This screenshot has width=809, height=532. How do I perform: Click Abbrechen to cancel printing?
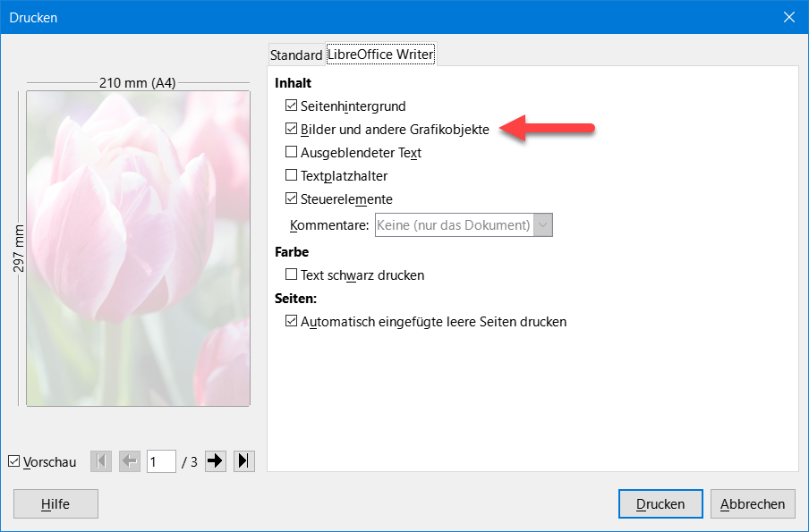click(753, 503)
